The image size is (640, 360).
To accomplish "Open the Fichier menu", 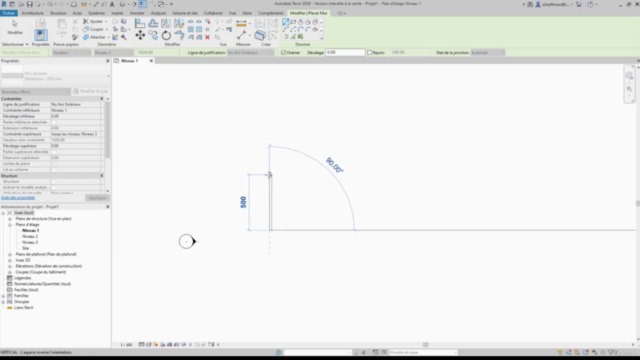I will [x=8, y=13].
